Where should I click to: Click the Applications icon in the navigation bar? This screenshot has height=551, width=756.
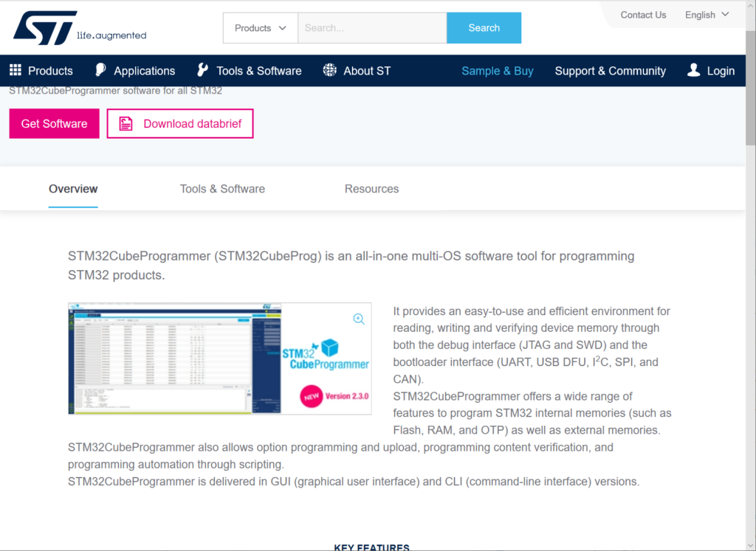(x=100, y=70)
